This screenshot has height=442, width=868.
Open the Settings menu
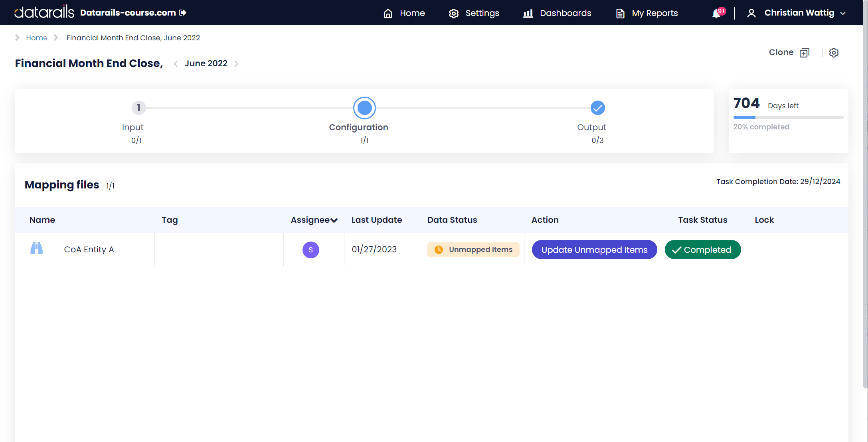pos(474,13)
